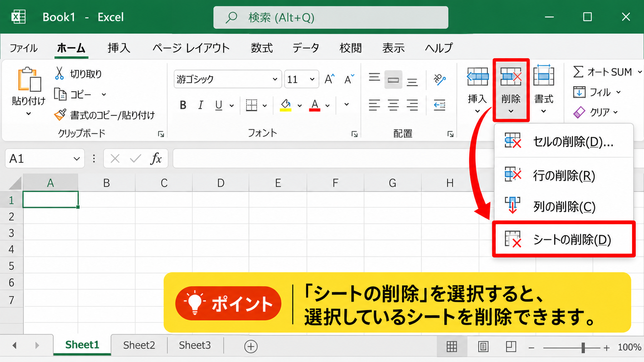The width and height of the screenshot is (644, 362).
Task: Click the decrease indent icon
Action: pyautogui.click(x=439, y=105)
